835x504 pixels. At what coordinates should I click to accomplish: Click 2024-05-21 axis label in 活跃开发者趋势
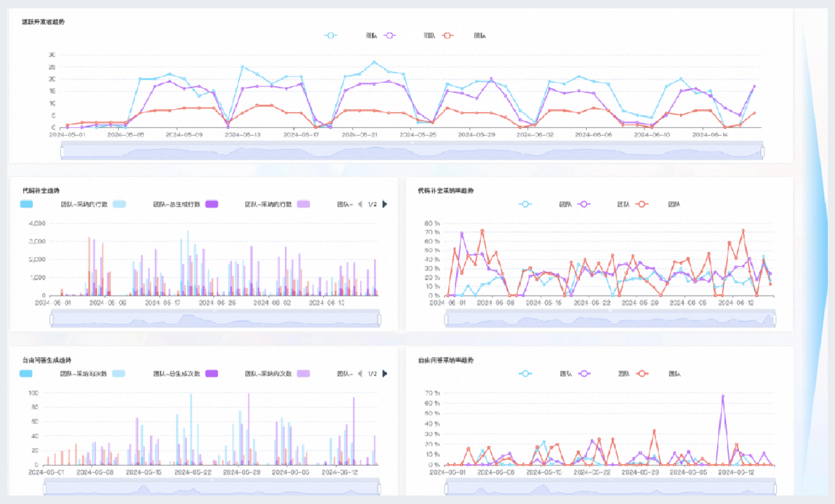click(360, 135)
